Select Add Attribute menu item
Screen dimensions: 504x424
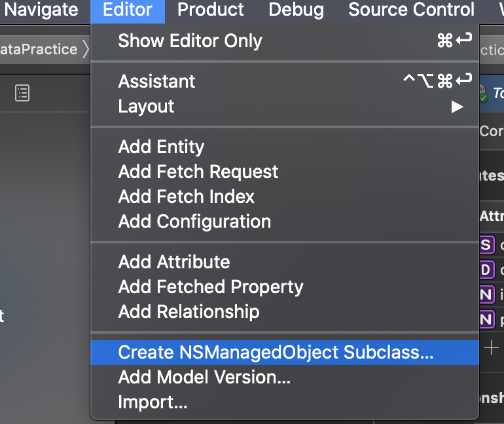(285, 262)
